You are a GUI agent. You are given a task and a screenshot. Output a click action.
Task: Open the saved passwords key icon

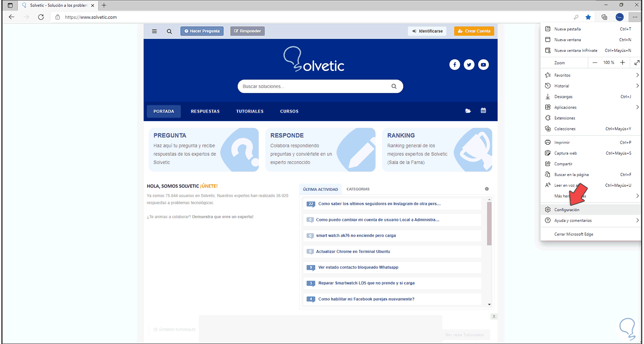576,17
